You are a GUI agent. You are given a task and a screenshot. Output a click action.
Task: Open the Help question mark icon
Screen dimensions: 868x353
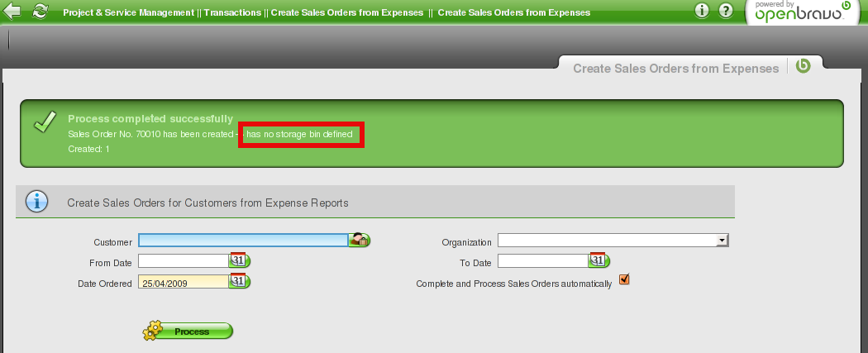[x=726, y=11]
